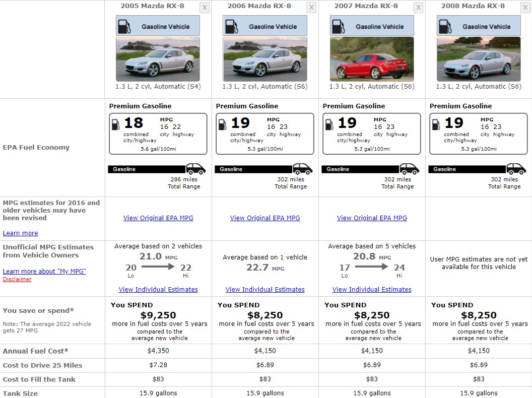Viewport: 532px width, 398px height.
Task: Click View Original EPA MPG for 2007 RX-8
Action: (x=372, y=218)
